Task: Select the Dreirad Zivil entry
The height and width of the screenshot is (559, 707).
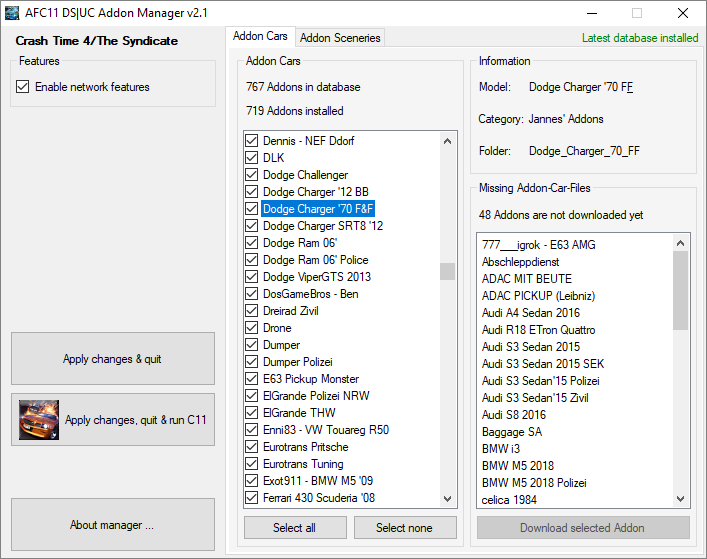Action: tap(291, 311)
